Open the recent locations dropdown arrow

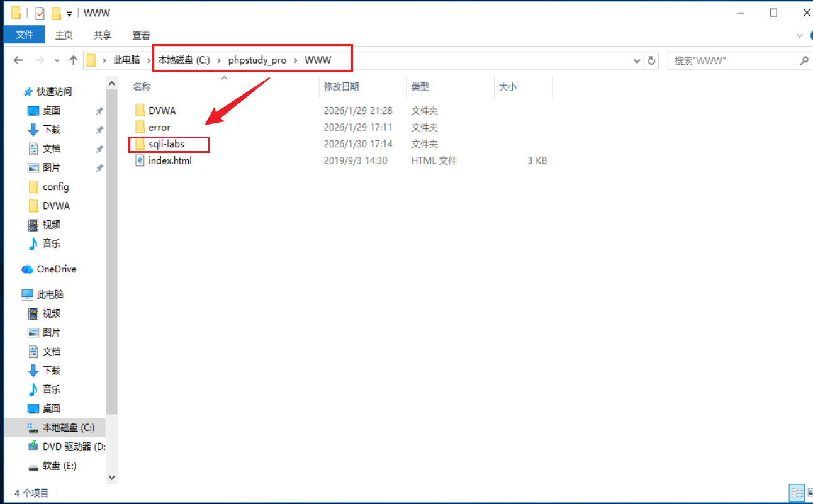(57, 60)
